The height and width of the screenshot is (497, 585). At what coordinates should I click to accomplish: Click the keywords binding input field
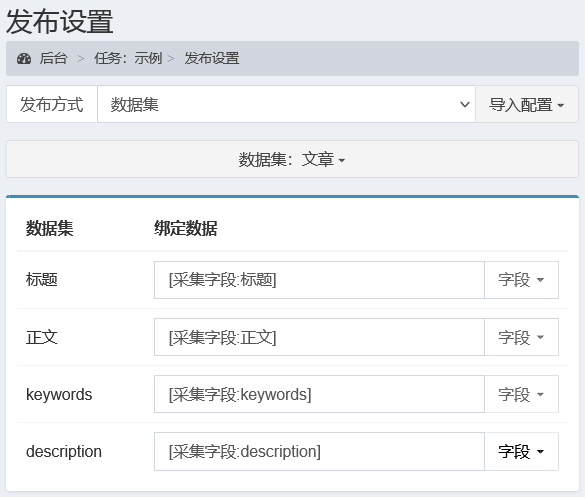tap(319, 394)
